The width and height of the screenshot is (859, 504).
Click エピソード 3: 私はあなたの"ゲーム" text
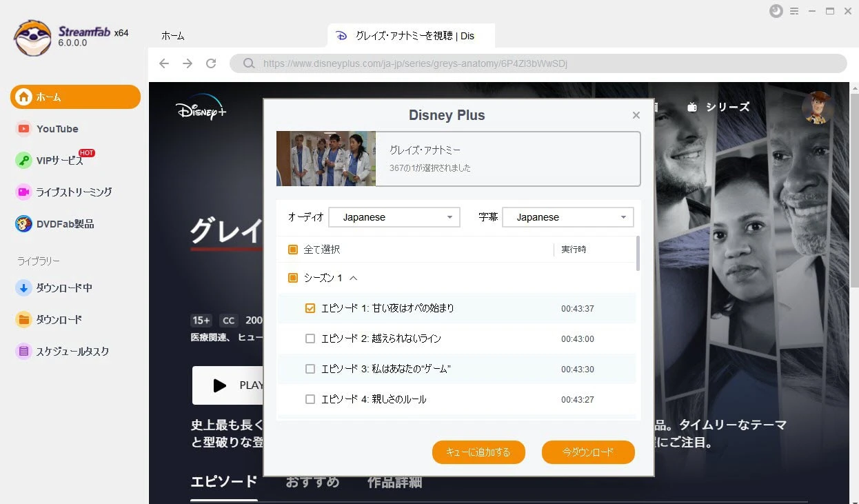(x=386, y=369)
